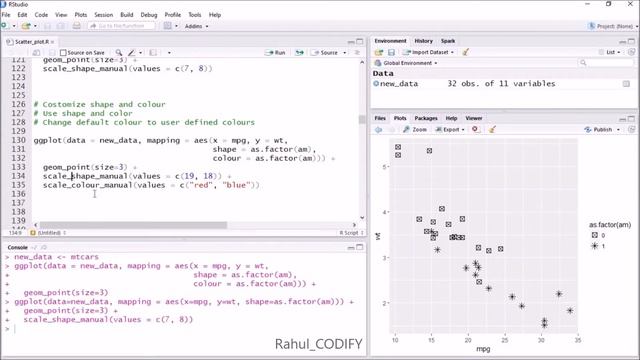
Task: Click the new_data variable name
Action: click(399, 84)
